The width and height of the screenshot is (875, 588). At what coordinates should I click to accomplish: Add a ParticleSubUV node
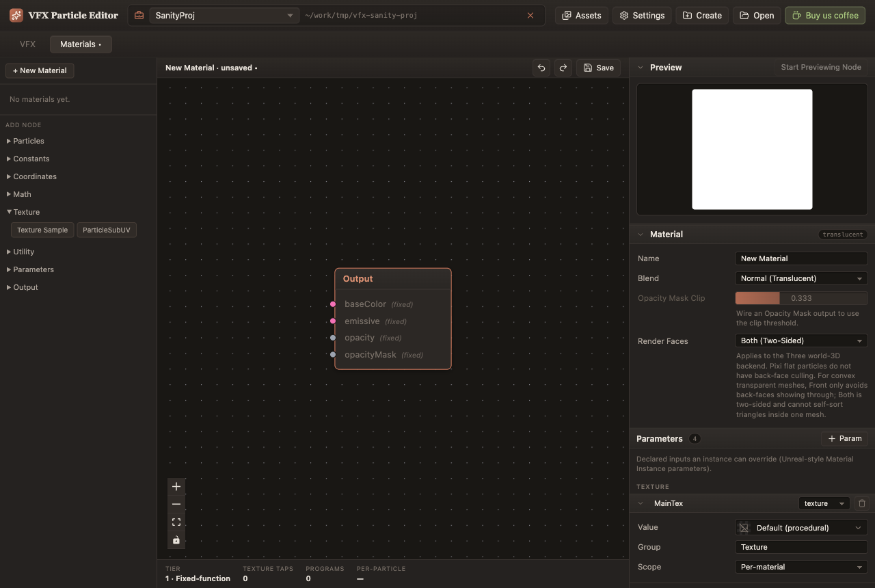(107, 230)
